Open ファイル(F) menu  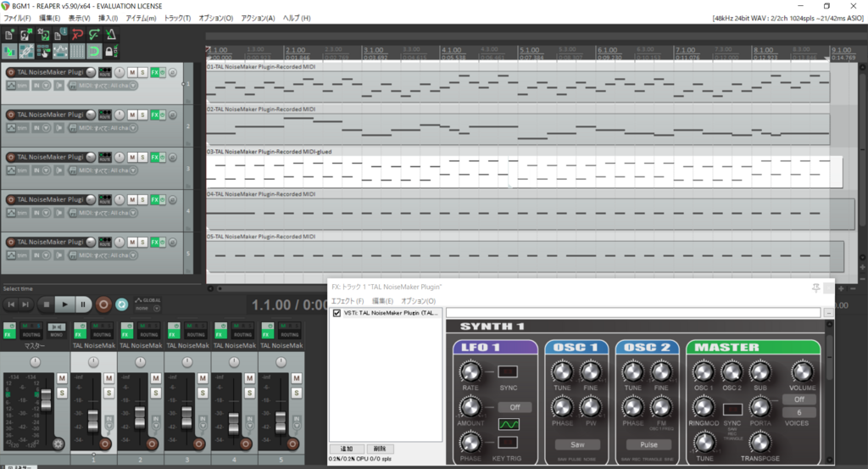17,18
